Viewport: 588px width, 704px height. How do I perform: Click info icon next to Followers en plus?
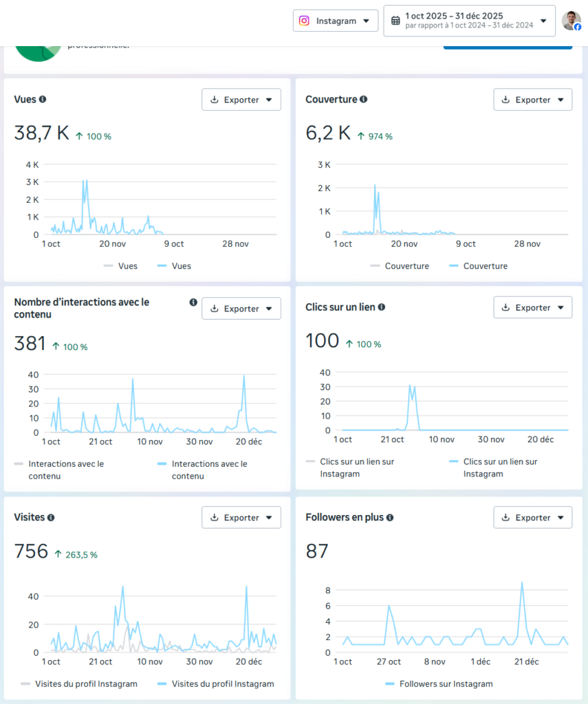click(x=389, y=518)
